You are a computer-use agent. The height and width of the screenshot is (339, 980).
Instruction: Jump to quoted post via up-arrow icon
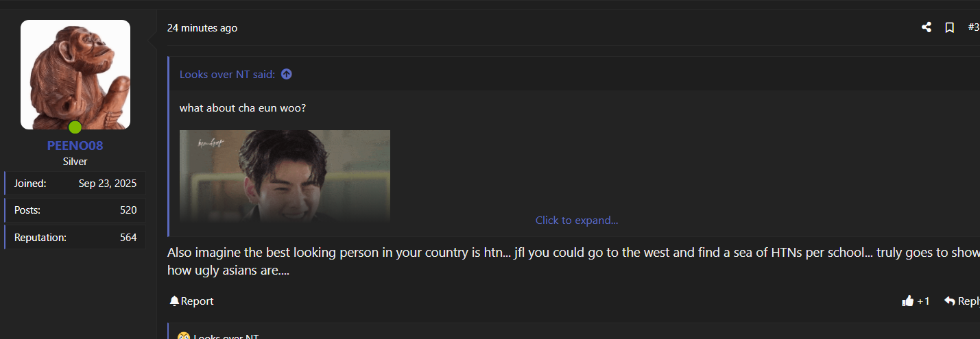click(287, 74)
